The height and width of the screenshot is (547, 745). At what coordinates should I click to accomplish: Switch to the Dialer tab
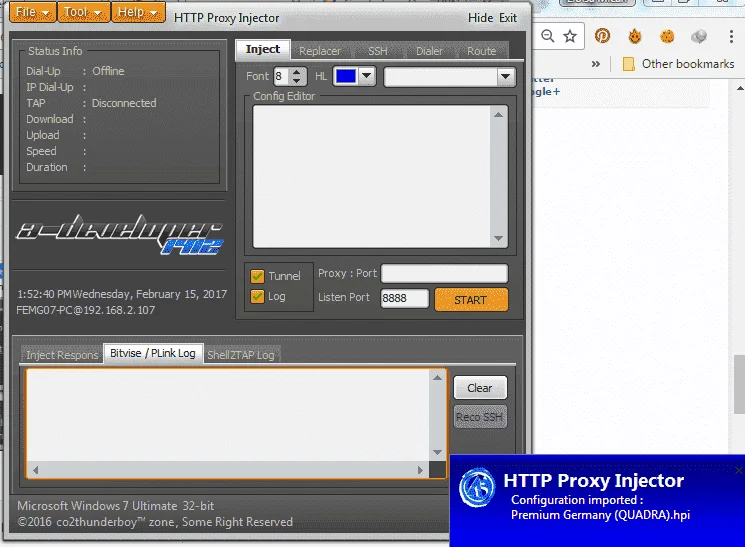[x=430, y=51]
